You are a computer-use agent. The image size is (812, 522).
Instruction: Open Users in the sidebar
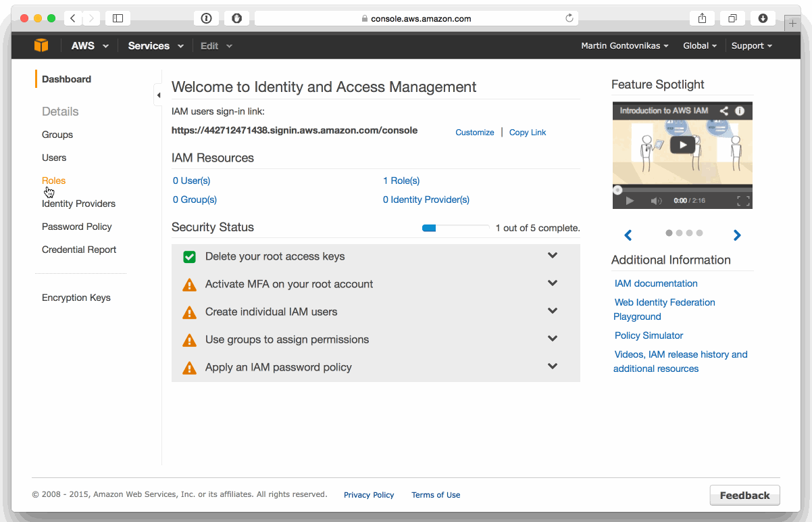(x=54, y=158)
